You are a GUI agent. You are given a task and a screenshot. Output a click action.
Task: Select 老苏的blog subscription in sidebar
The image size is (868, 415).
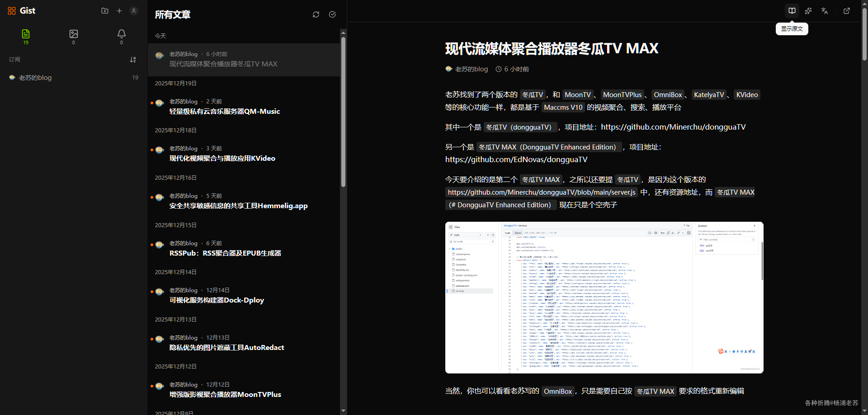[x=74, y=78]
